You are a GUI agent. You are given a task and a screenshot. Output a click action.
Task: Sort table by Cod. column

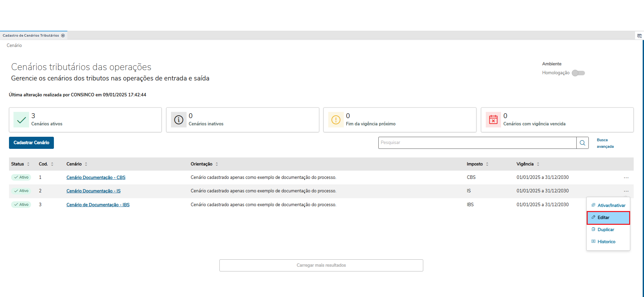[x=52, y=164]
